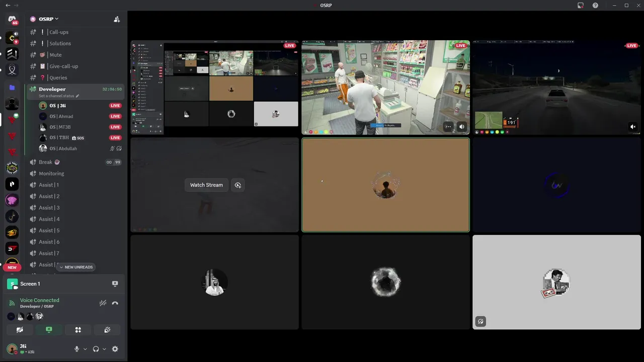The image size is (644, 362).
Task: Jump to NEW UNREADS pill
Action: pos(76,267)
